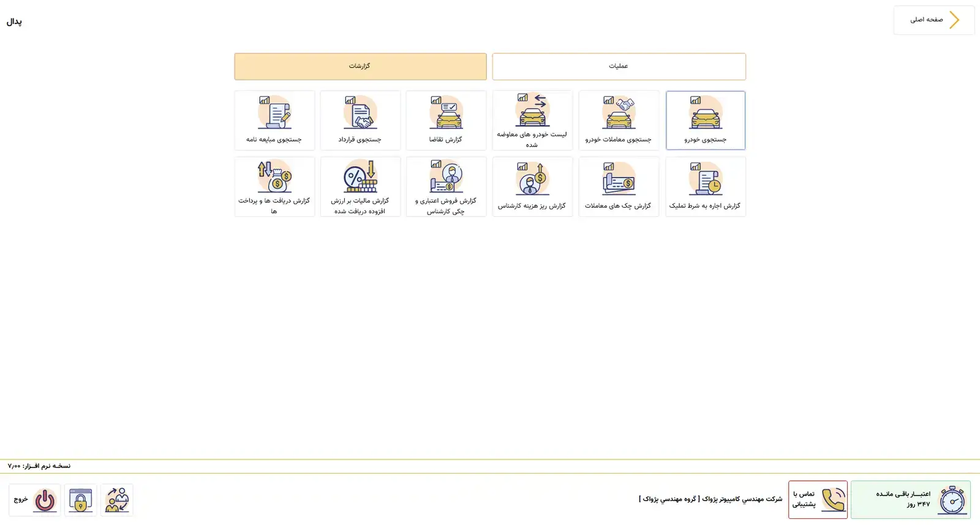The width and height of the screenshot is (980, 525).
Task: Open receipts and payments report tile
Action: point(274,186)
